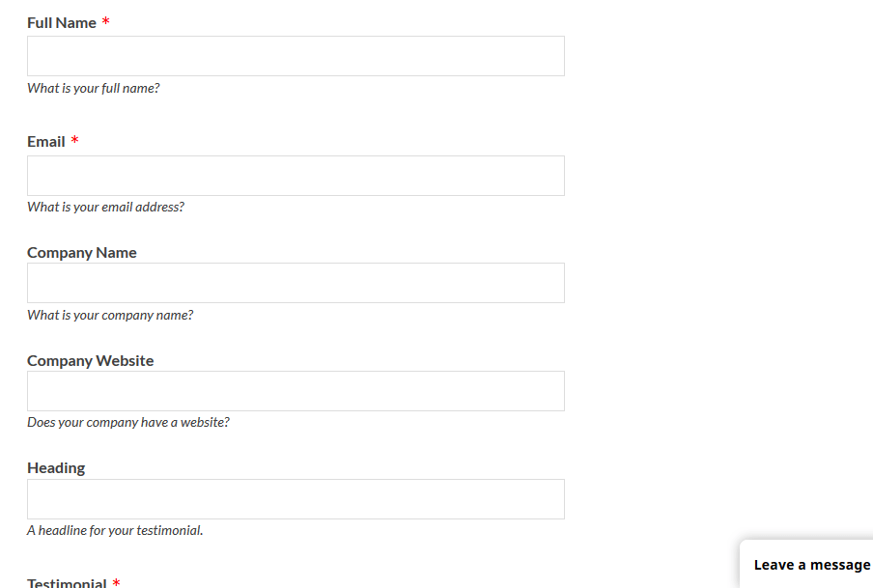Select the Company Name input field
This screenshot has height=588, width=873.
(296, 283)
